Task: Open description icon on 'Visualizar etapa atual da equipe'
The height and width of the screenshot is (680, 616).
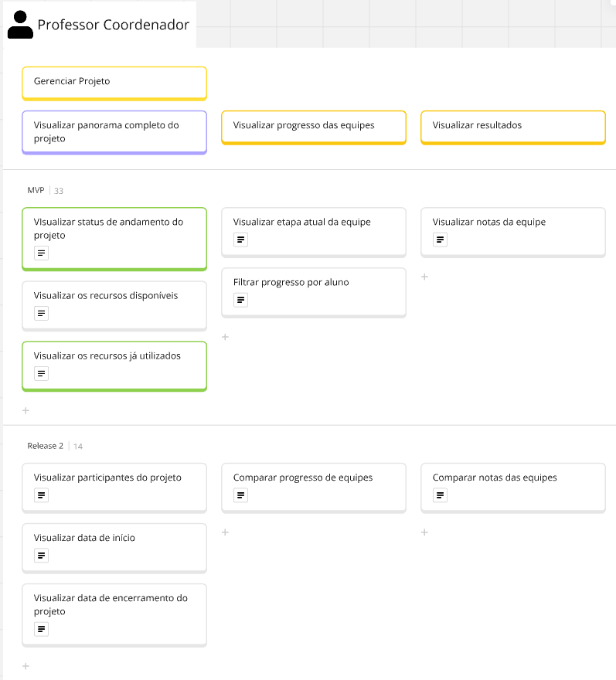Action: 241,240
